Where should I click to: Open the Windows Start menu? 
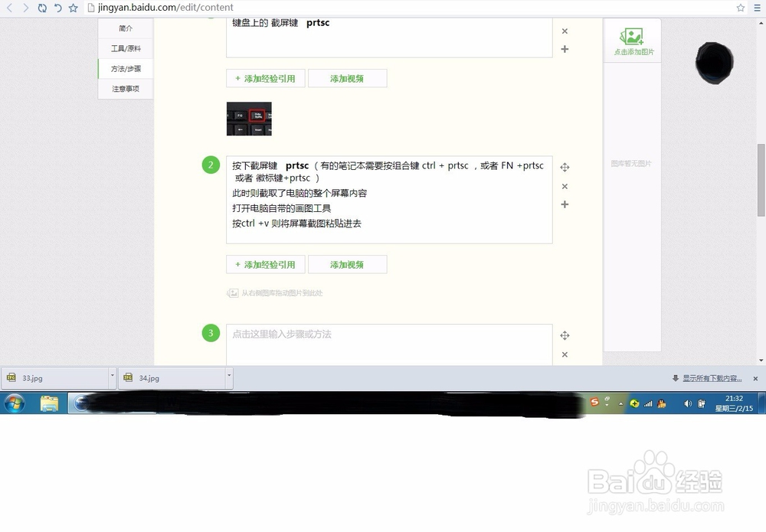14,403
